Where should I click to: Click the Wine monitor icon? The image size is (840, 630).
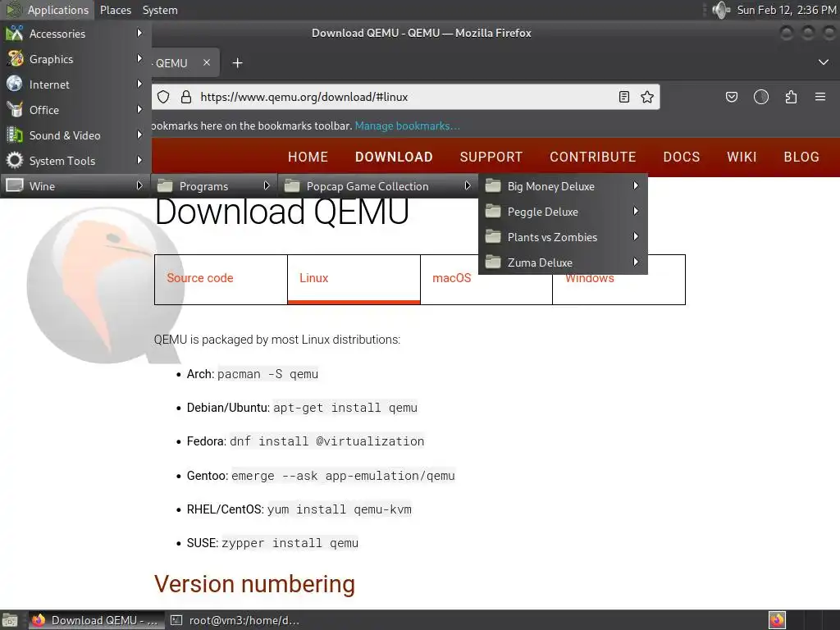coord(15,185)
